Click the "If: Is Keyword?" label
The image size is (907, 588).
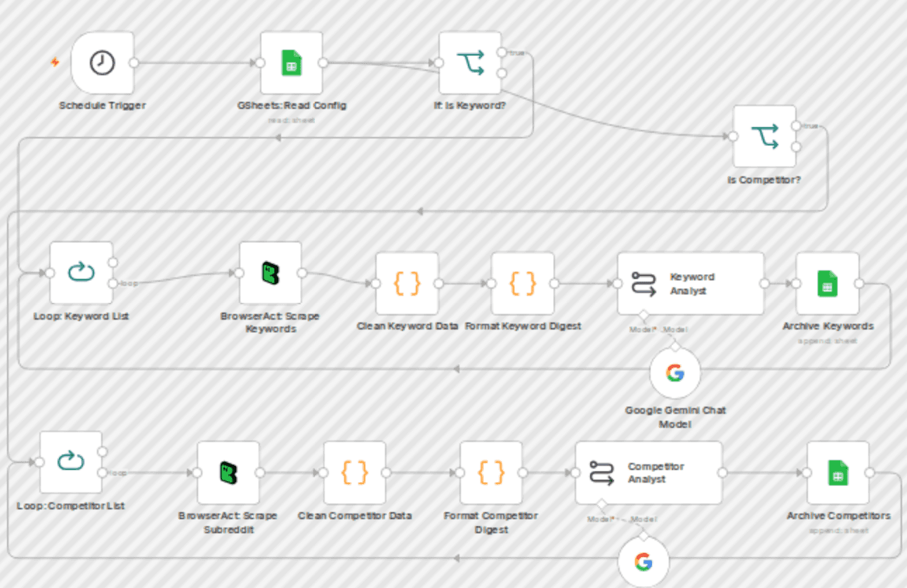coord(470,106)
